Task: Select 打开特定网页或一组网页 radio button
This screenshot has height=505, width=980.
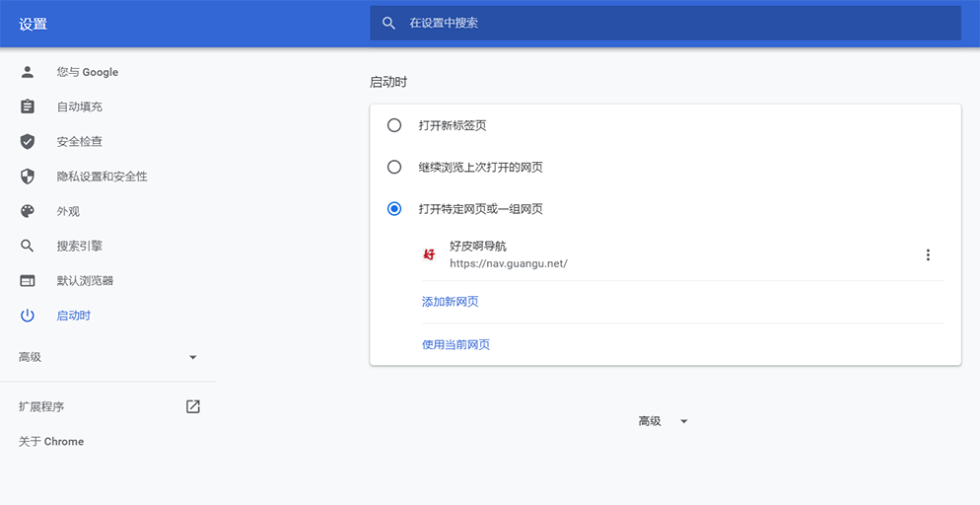Action: pyautogui.click(x=394, y=209)
